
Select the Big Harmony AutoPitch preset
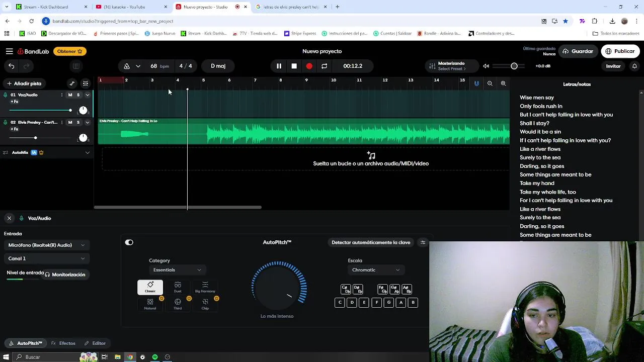pos(205,287)
